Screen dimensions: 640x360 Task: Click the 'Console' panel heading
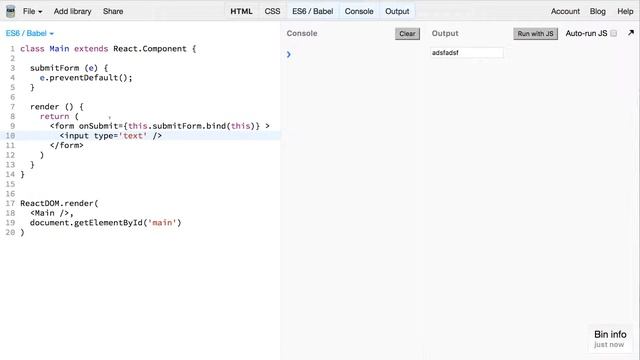pos(302,33)
